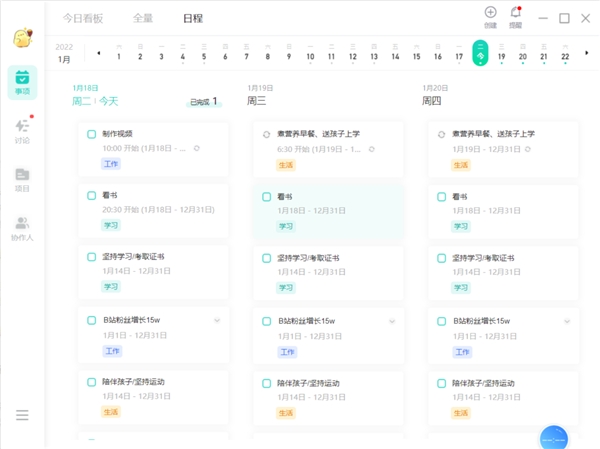Click the 2022 1月 month label
Image resolution: width=600 pixels, height=449 pixels.
[64, 53]
